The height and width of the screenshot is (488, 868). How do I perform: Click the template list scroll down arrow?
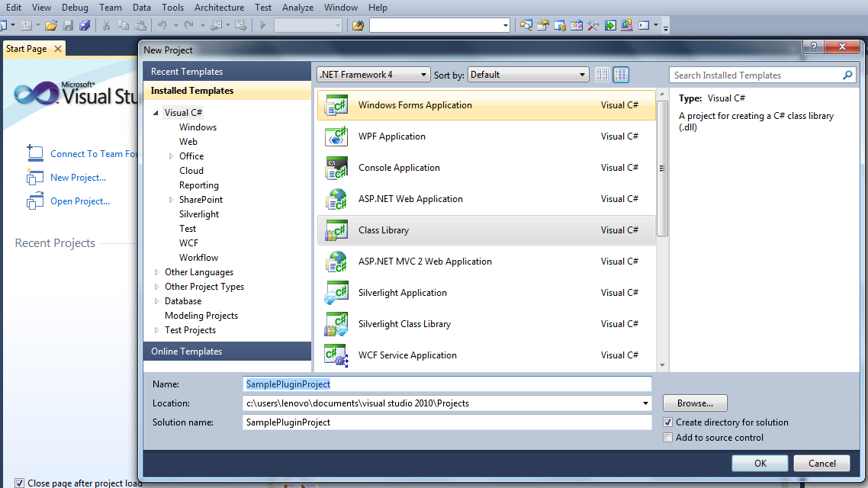point(662,366)
